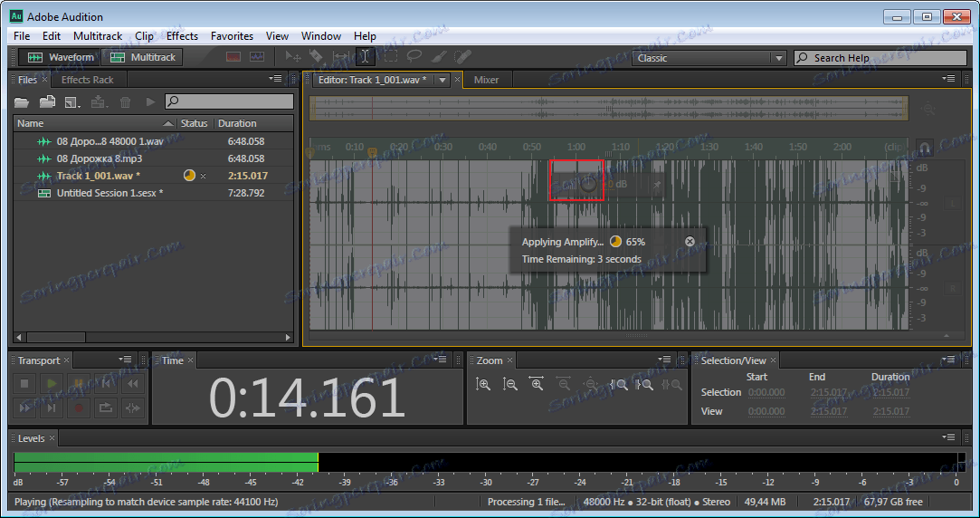Switch to the Mixer tab

click(486, 80)
